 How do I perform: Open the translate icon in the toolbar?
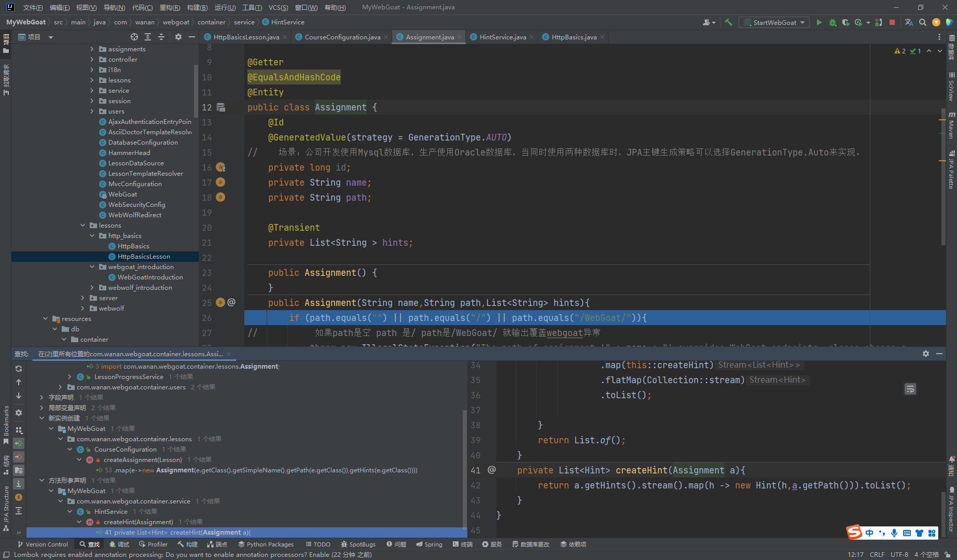click(909, 22)
